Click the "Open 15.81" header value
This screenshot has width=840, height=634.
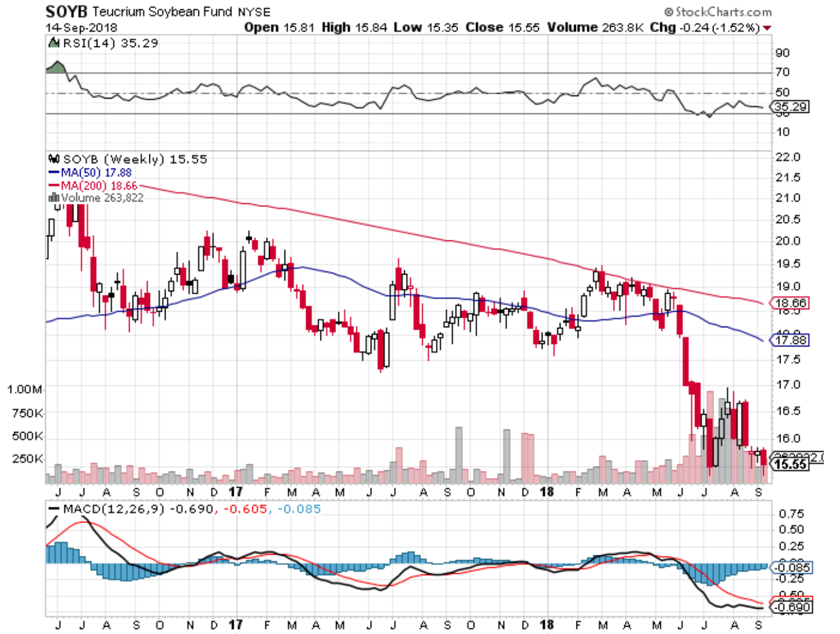tap(280, 28)
